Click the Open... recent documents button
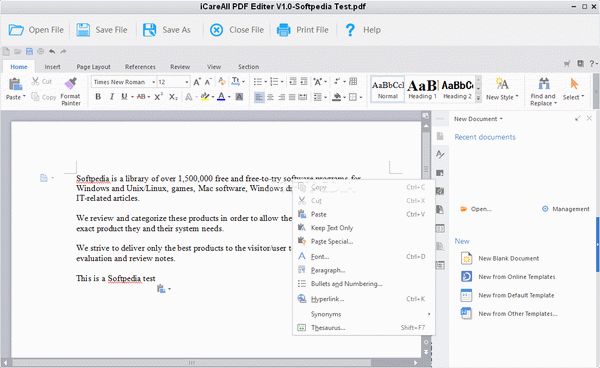 pyautogui.click(x=476, y=209)
